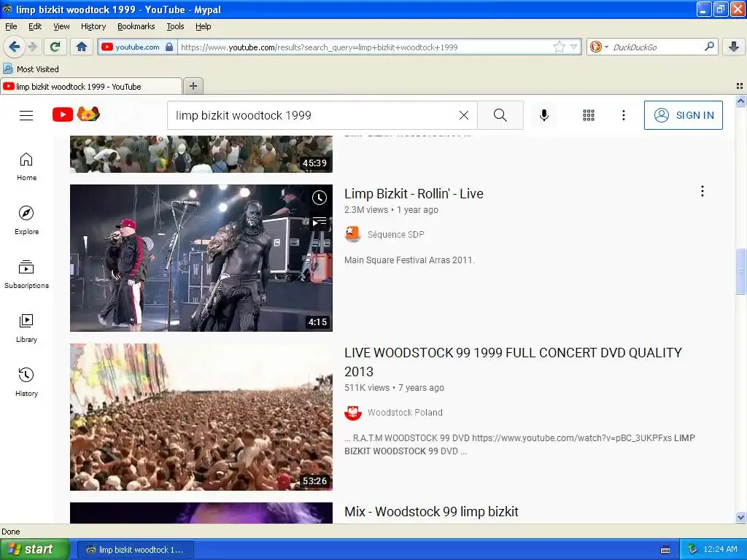Show the tab groups grid icon
747x560 pixels.
(x=740, y=86)
